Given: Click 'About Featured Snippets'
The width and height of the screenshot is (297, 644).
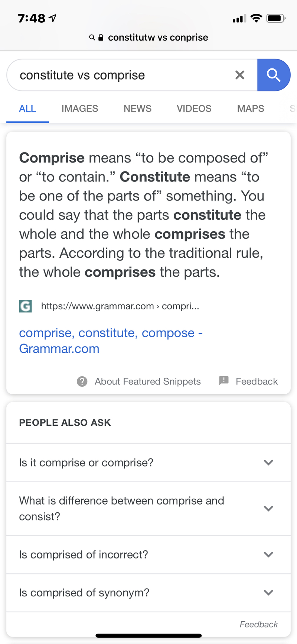Looking at the screenshot, I should tap(147, 381).
